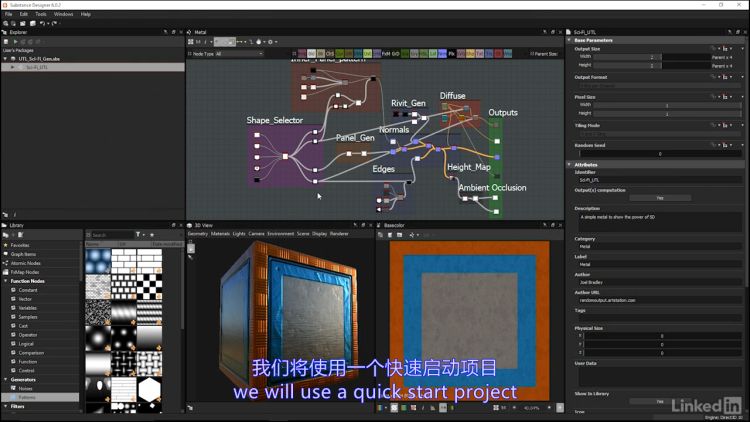Select the Edges frame label

click(x=384, y=169)
